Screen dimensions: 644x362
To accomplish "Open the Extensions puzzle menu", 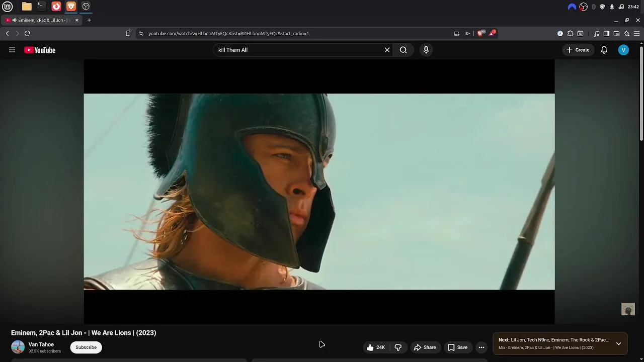I will tap(570, 34).
